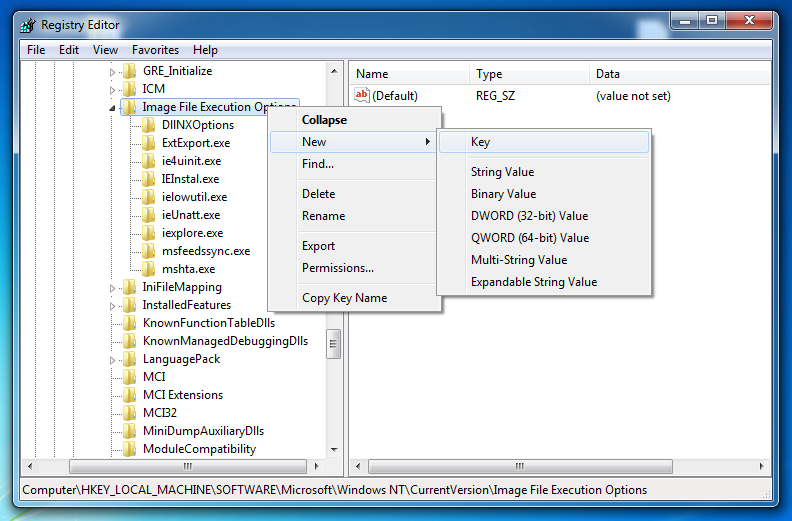Click the iexplore.exe folder icon
This screenshot has height=521, width=792.
click(x=148, y=233)
